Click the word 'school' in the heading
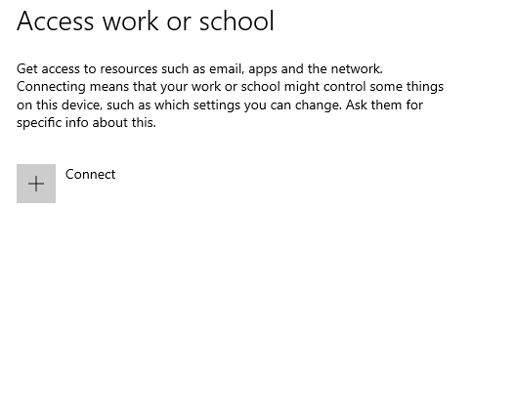This screenshot has width=515, height=420. [x=236, y=21]
